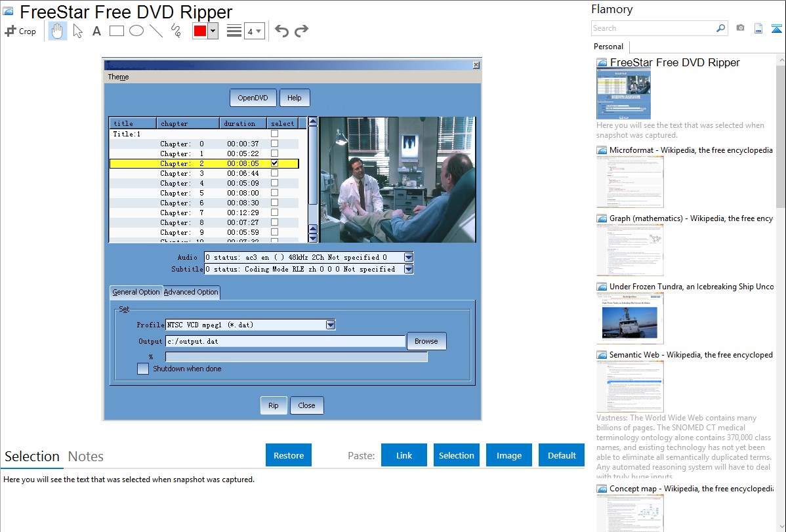Click the search magnifier icon

720,28
